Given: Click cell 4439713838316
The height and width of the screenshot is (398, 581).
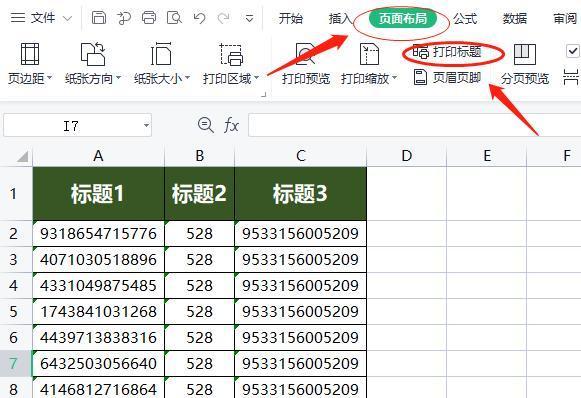Looking at the screenshot, I should (x=98, y=337).
